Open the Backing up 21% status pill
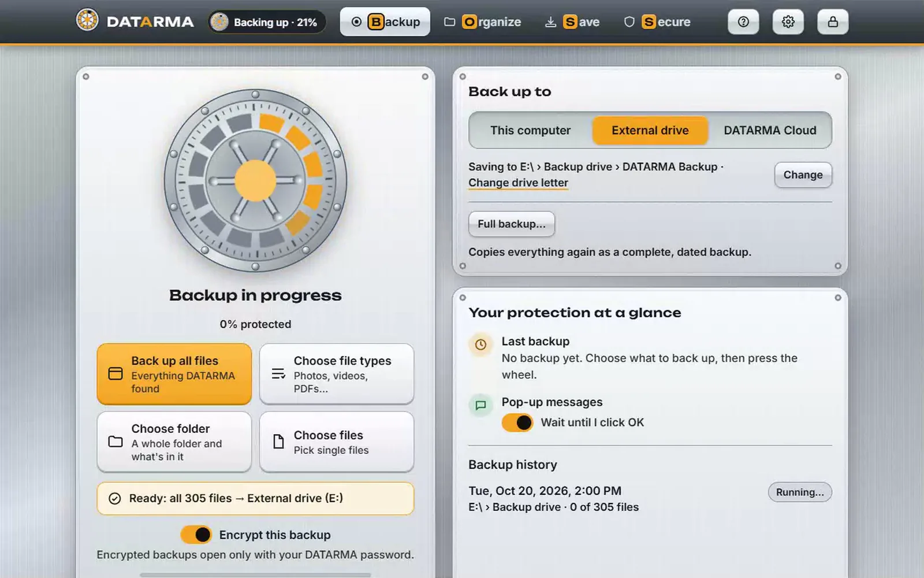Image resolution: width=924 pixels, height=578 pixels. point(267,22)
